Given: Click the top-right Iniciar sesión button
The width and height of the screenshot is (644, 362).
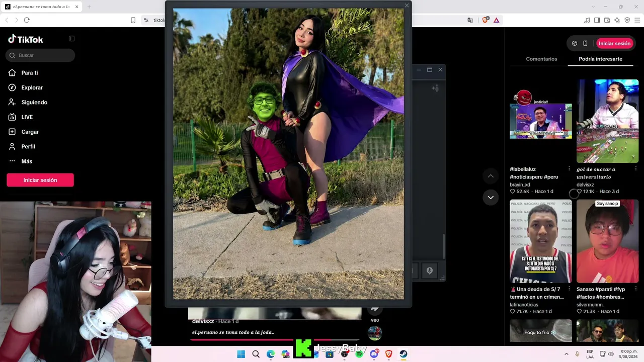Looking at the screenshot, I should point(614,43).
